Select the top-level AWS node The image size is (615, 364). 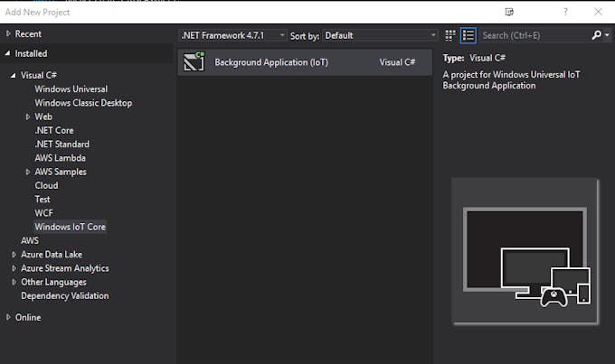click(30, 240)
